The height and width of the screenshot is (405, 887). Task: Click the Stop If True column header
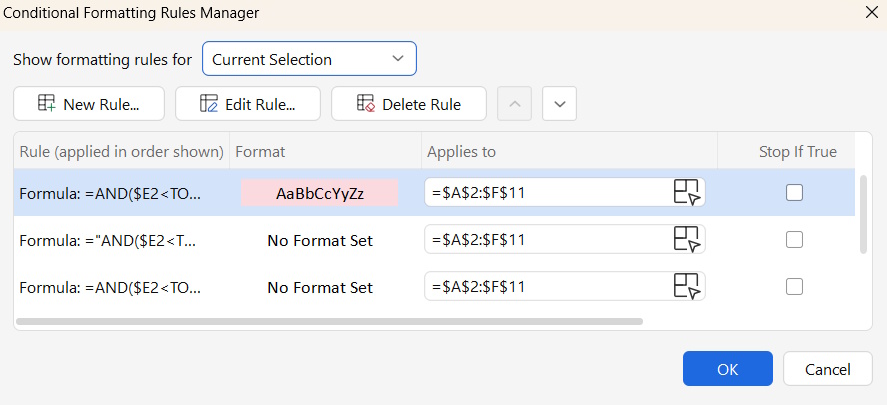(x=798, y=152)
